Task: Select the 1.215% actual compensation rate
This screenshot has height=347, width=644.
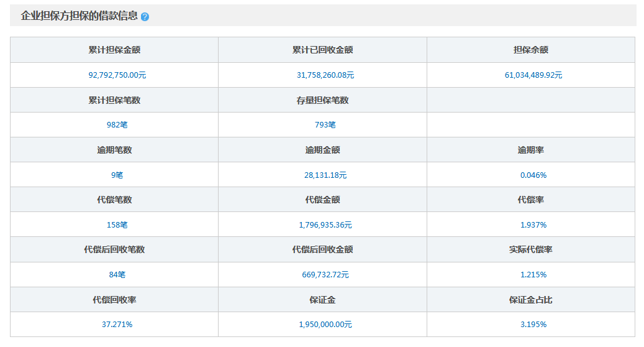Action: [533, 275]
